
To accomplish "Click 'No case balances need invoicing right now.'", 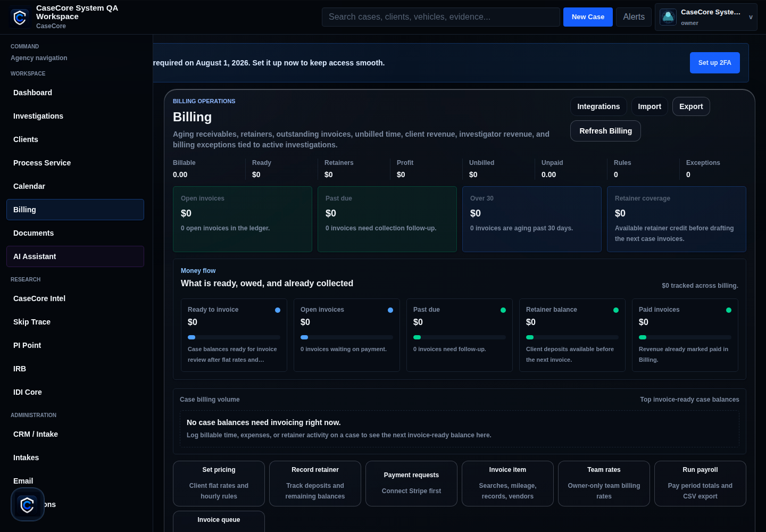I will (264, 422).
